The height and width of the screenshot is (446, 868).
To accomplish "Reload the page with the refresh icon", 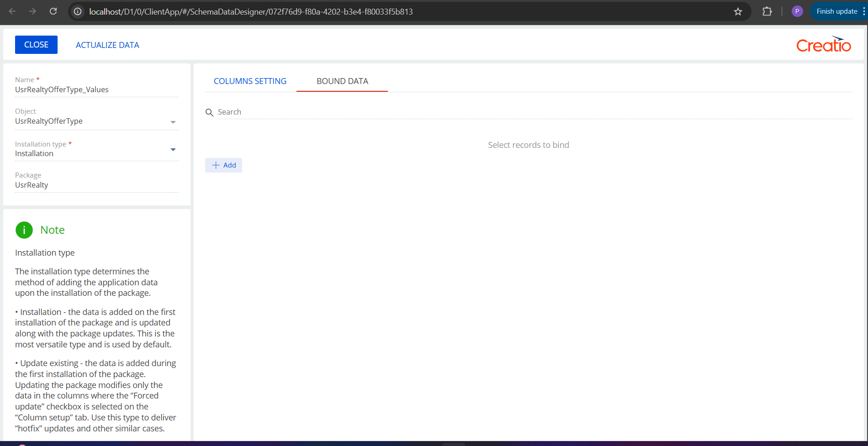I will click(x=53, y=11).
